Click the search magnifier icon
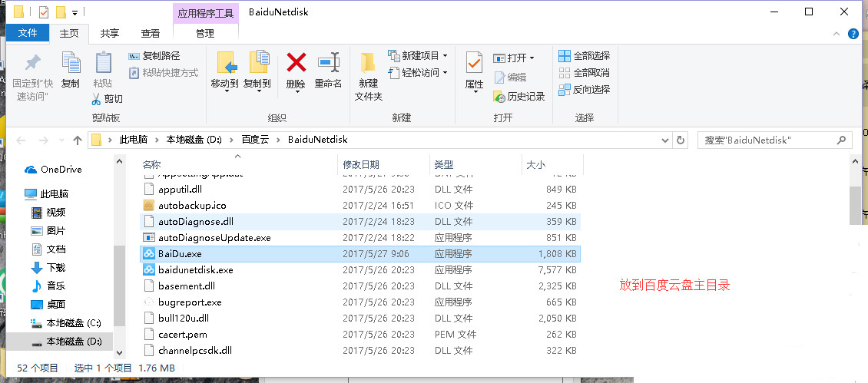This screenshot has width=868, height=383. pyautogui.click(x=841, y=140)
